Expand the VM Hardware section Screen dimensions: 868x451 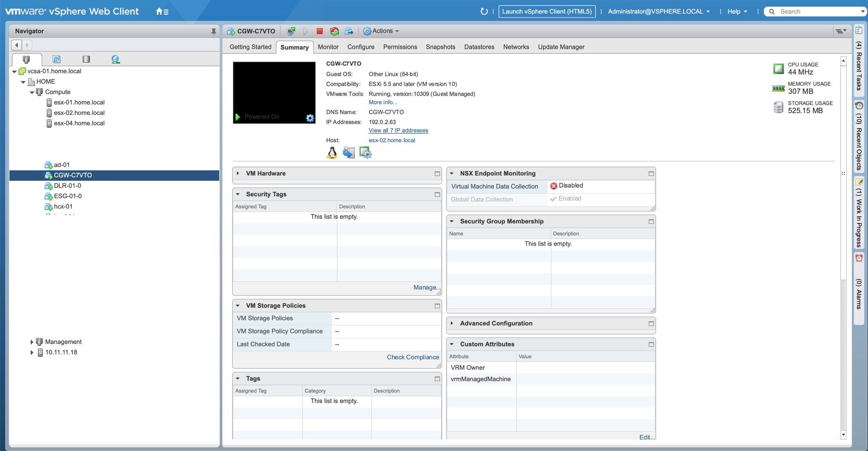click(238, 173)
